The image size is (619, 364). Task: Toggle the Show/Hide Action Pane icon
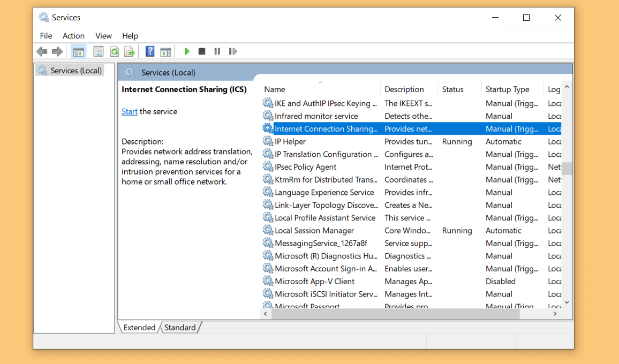tap(166, 51)
